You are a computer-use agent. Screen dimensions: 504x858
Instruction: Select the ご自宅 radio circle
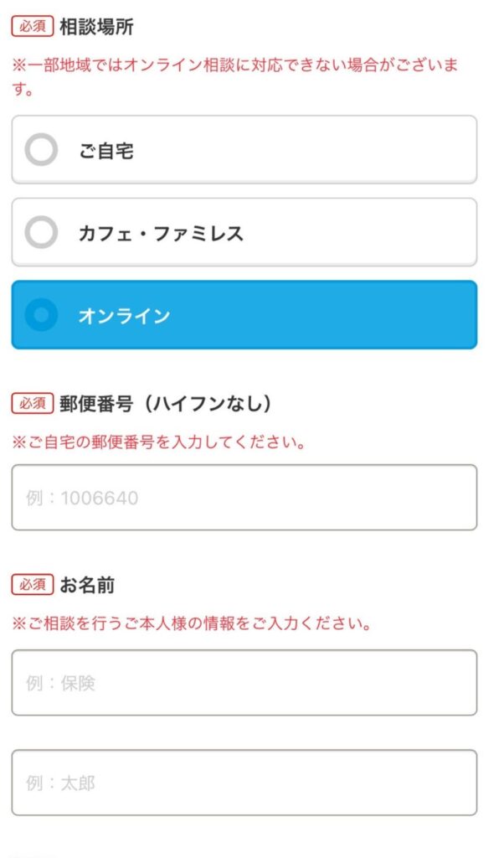[41, 151]
